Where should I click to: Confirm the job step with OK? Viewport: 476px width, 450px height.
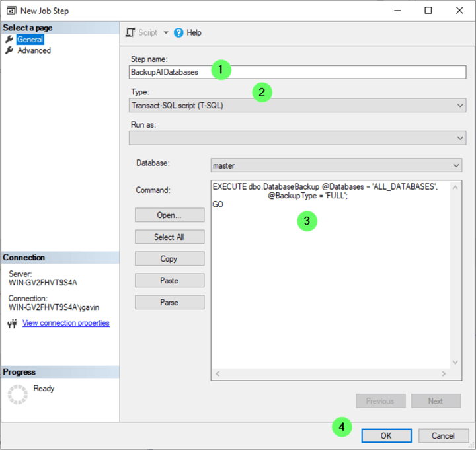coord(386,436)
